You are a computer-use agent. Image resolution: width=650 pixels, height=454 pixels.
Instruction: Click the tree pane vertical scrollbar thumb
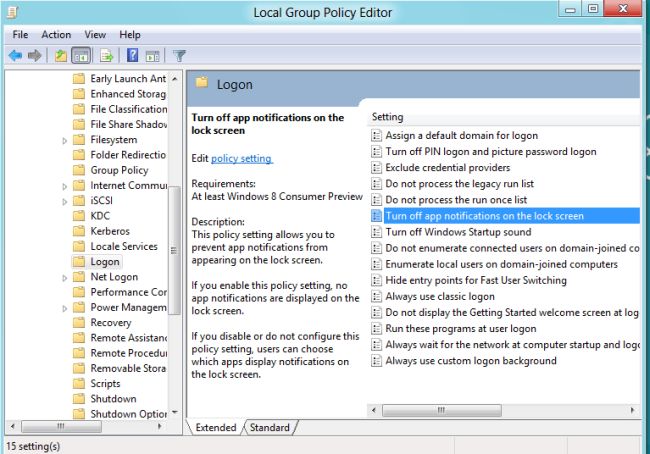coord(174,250)
